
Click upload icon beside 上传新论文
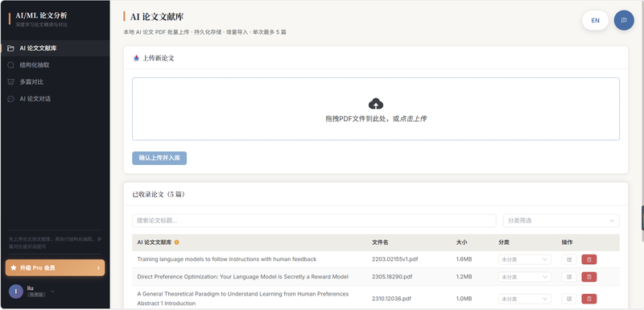[x=136, y=58]
